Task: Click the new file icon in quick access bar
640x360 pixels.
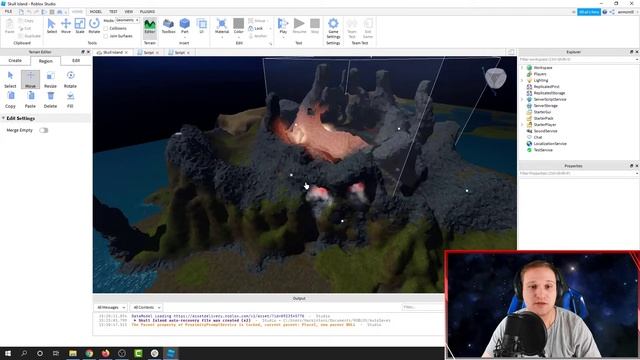Action: 21,12
